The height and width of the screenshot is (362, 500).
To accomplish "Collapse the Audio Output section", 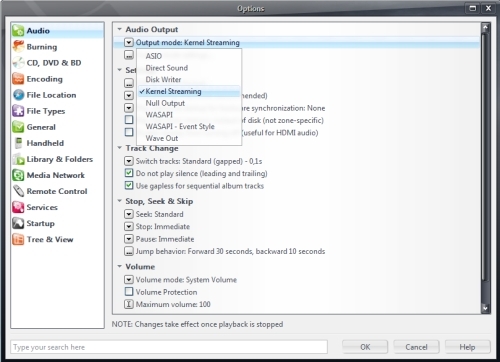I will [119, 29].
